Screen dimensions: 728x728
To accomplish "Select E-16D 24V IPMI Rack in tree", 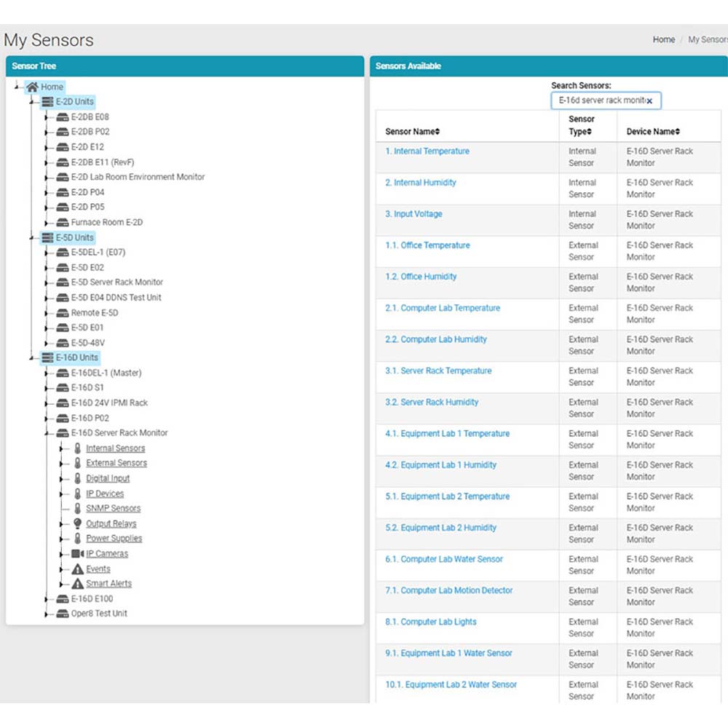I will pos(109,403).
